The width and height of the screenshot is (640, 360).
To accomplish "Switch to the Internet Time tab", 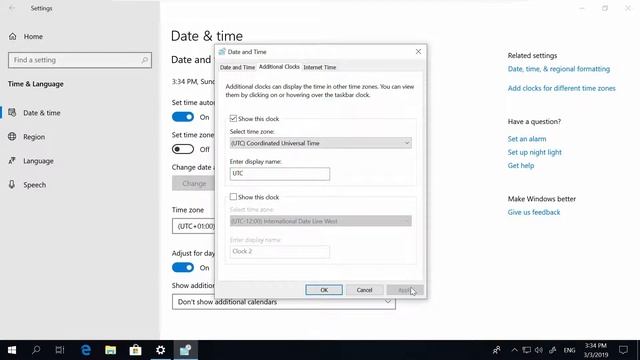I will [320, 67].
